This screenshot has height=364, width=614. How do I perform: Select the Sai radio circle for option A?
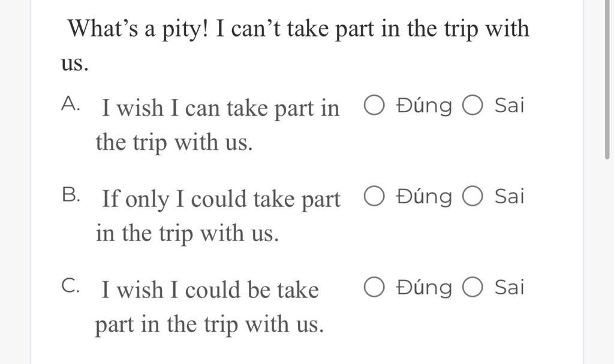coord(472,106)
